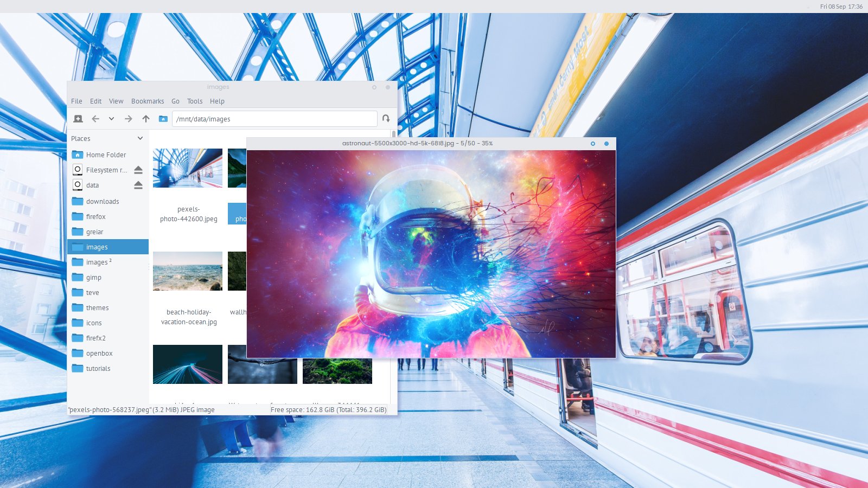Click the Home Folder icon in sidebar
This screenshot has width=868, height=488.
coord(78,155)
